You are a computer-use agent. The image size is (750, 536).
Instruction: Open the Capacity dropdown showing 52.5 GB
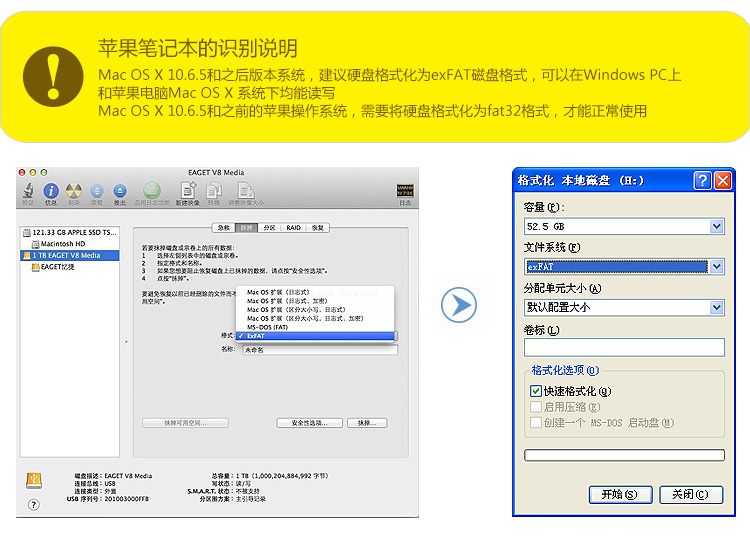[624, 227]
